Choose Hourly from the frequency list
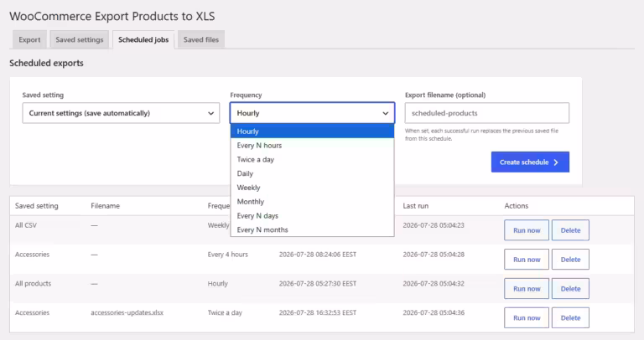This screenshot has width=644, height=340. click(312, 131)
